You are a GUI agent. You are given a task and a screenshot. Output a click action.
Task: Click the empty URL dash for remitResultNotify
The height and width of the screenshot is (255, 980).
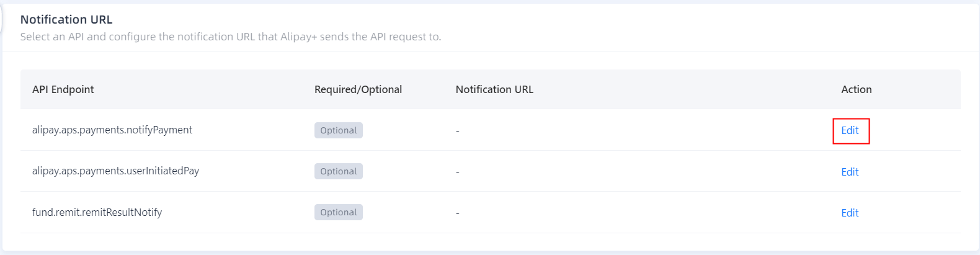458,213
